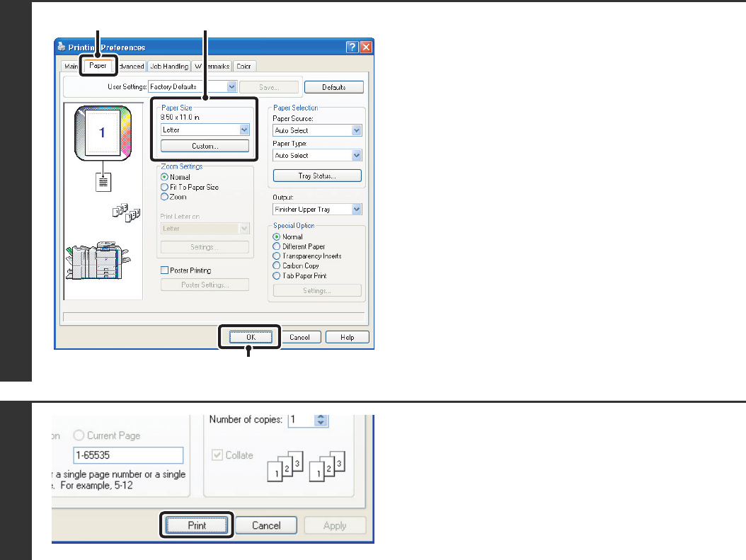Click the page range field showing 1-65535

point(128,455)
